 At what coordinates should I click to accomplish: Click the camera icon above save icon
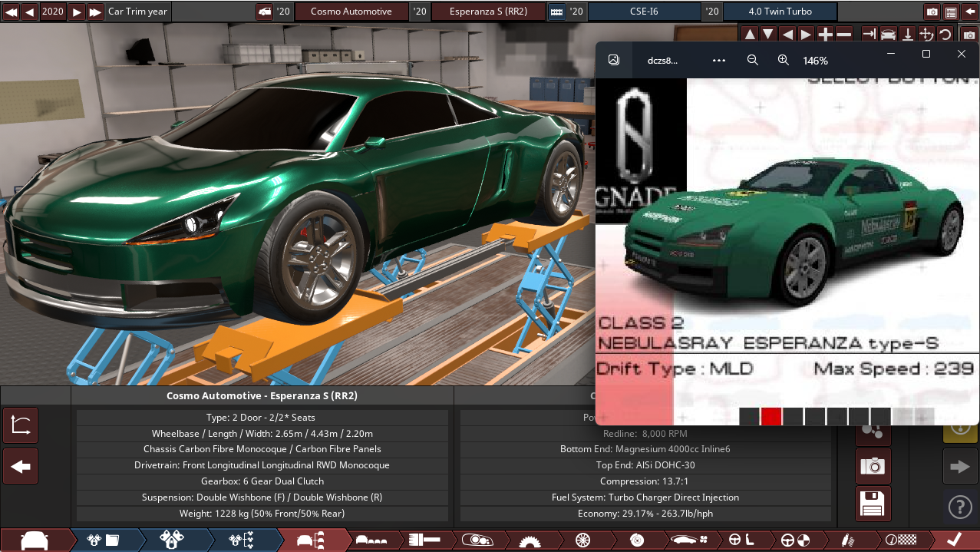point(873,466)
